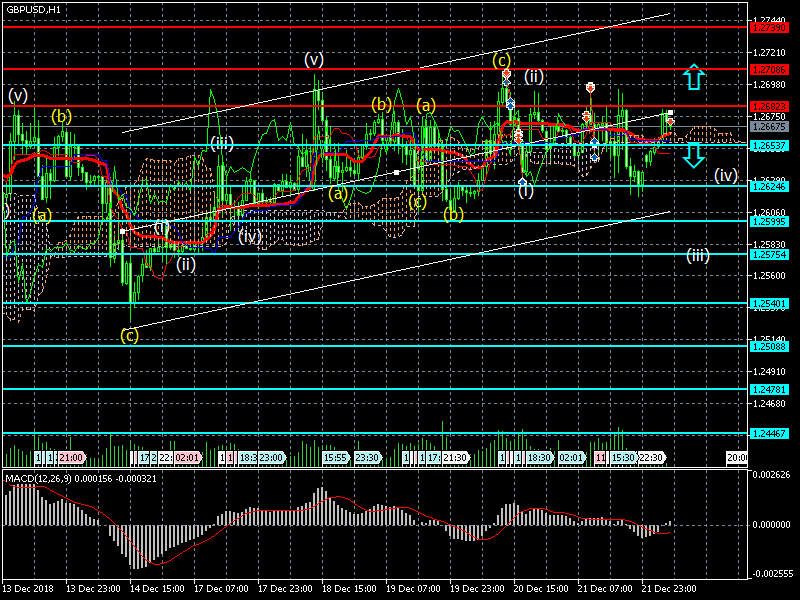Click the white (iii) wave label at right
This screenshot has height=600, width=800.
click(x=698, y=255)
